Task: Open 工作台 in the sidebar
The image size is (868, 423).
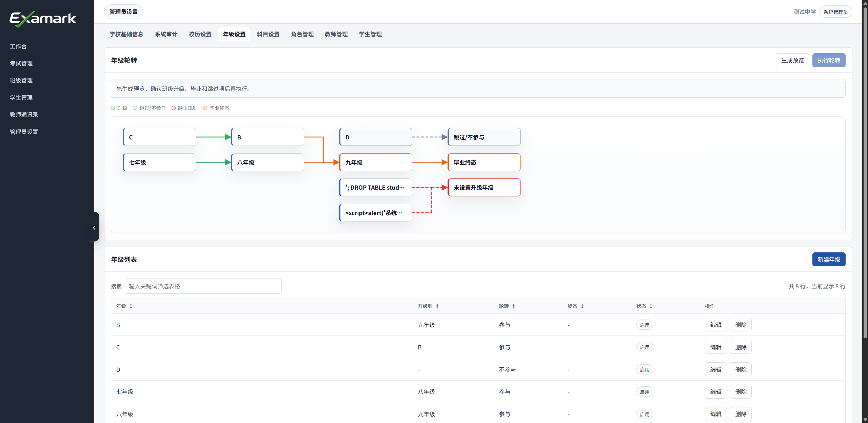Action: click(x=18, y=46)
